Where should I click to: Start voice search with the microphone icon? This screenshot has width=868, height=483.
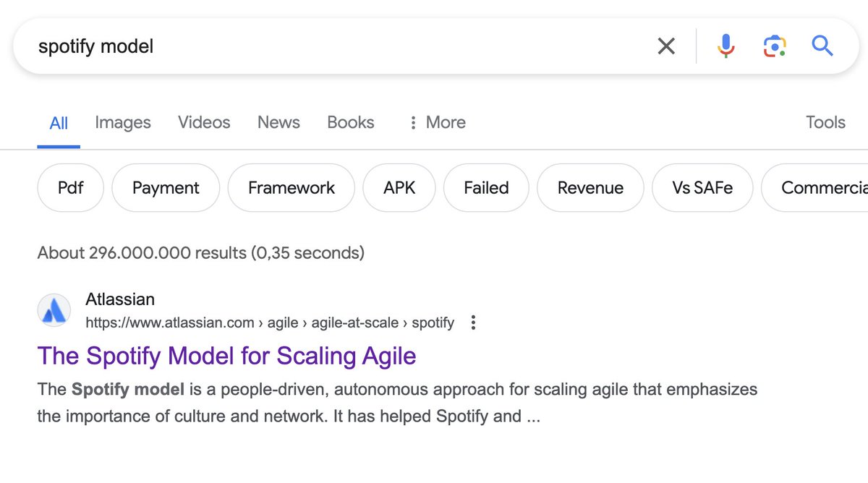(x=726, y=46)
